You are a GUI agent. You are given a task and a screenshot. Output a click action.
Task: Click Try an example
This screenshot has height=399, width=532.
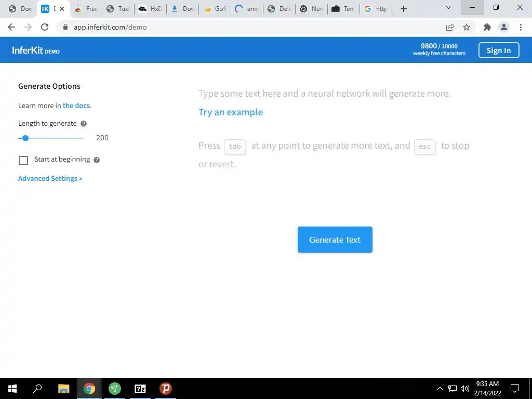click(x=231, y=112)
